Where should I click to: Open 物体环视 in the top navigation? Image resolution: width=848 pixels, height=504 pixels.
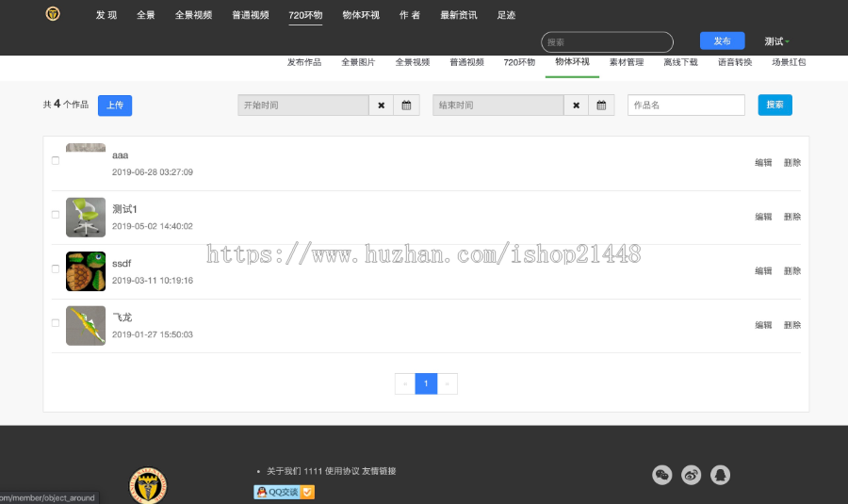(x=361, y=15)
